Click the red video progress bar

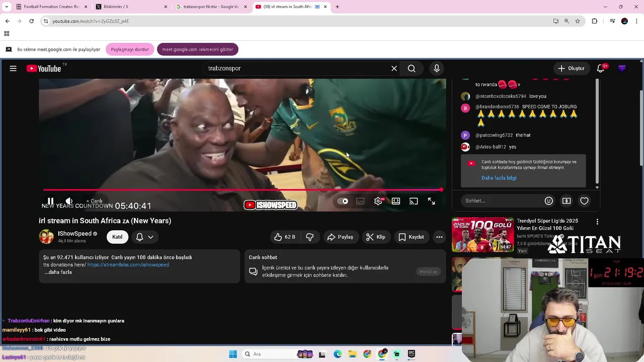[x=243, y=190]
